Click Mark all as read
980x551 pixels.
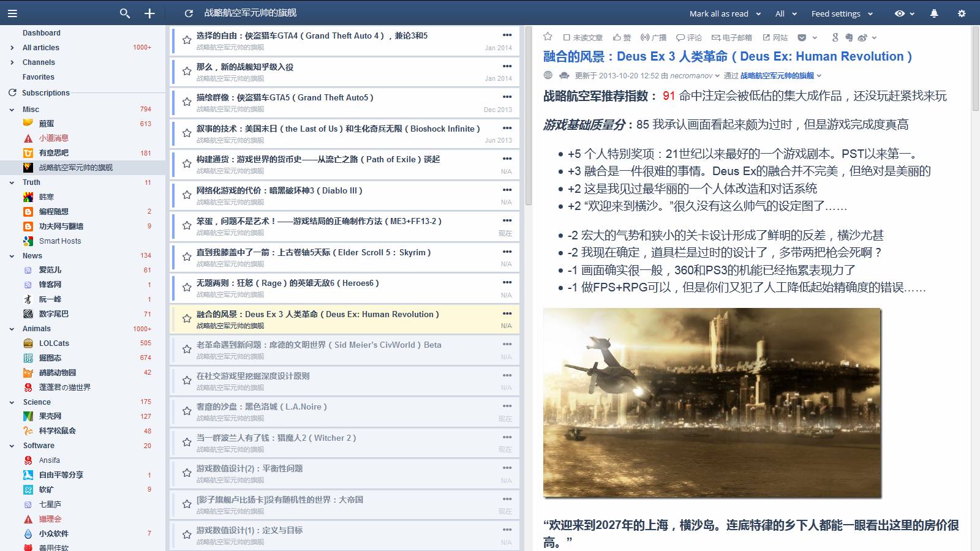click(x=718, y=13)
